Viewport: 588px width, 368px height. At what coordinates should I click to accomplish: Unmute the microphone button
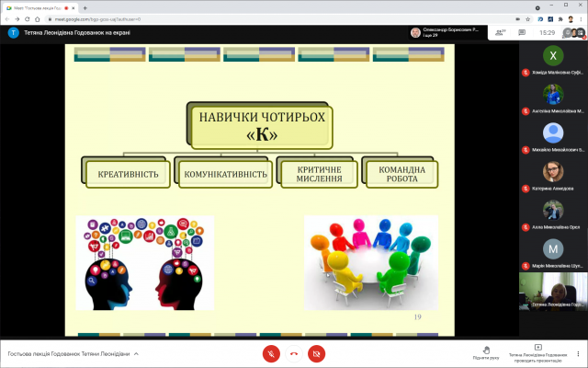coord(271,353)
